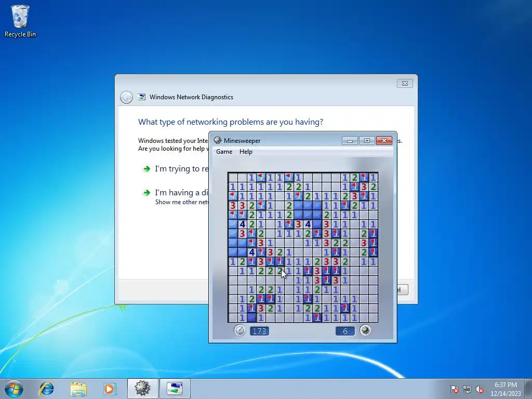
Task: Click the 4 tile directly left of a flag
Action: 251,252
